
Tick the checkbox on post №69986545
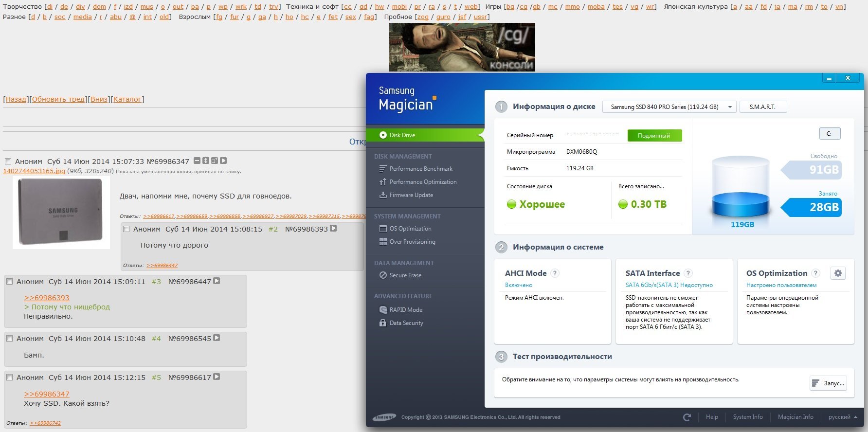tap(9, 339)
